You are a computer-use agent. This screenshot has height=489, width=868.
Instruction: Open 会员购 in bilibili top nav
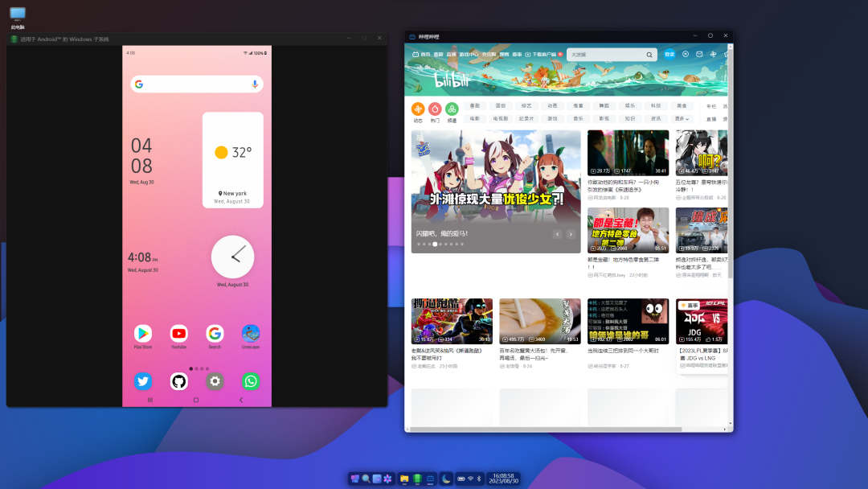tap(489, 54)
